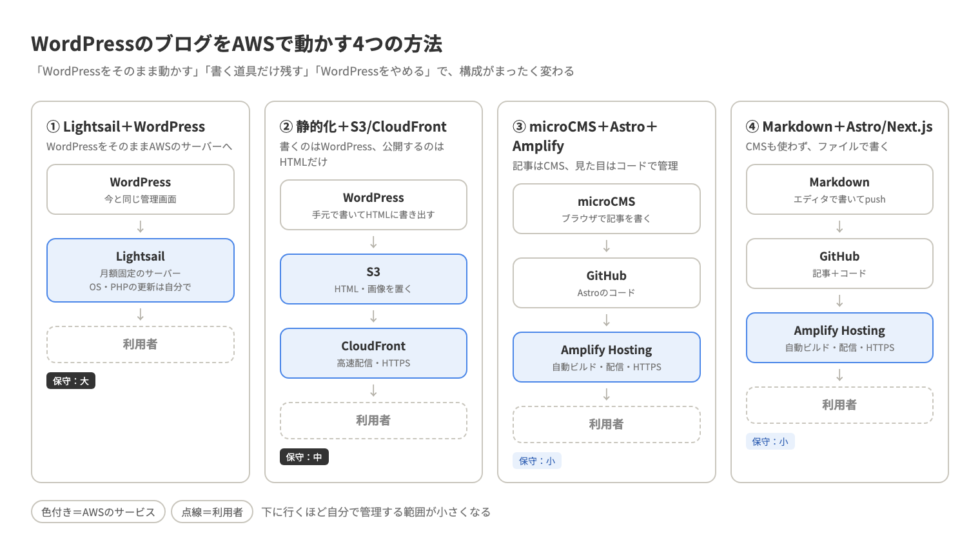Image resolution: width=980 pixels, height=549 pixels.
Task: Click "保守：小" badge in the microCMS column
Action: [537, 461]
